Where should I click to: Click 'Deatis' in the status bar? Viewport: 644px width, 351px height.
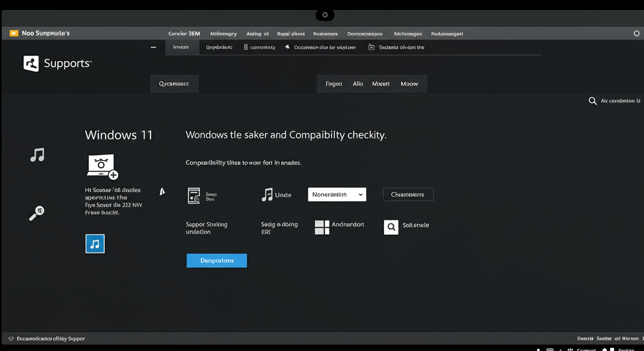pos(585,339)
